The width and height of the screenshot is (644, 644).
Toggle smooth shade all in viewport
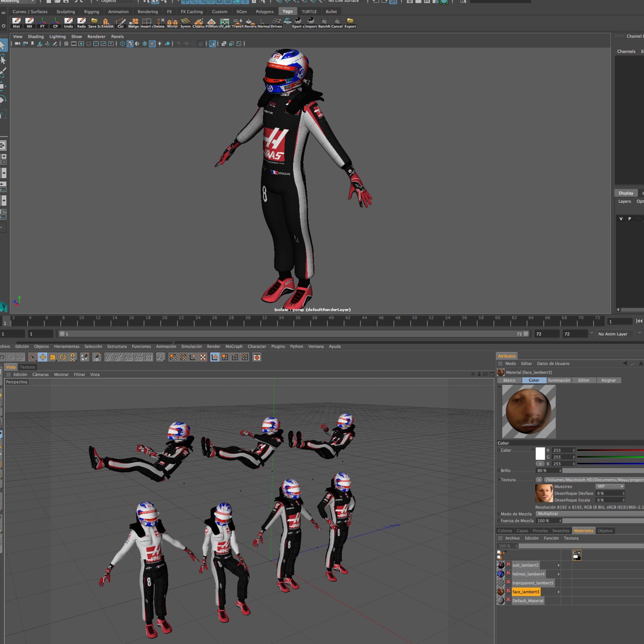(x=130, y=44)
